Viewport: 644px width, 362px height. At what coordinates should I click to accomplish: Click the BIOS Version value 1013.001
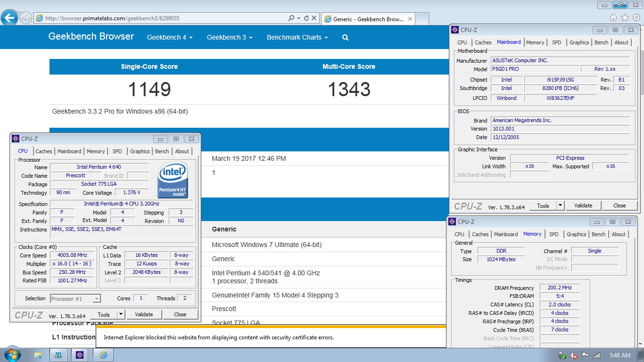560,129
